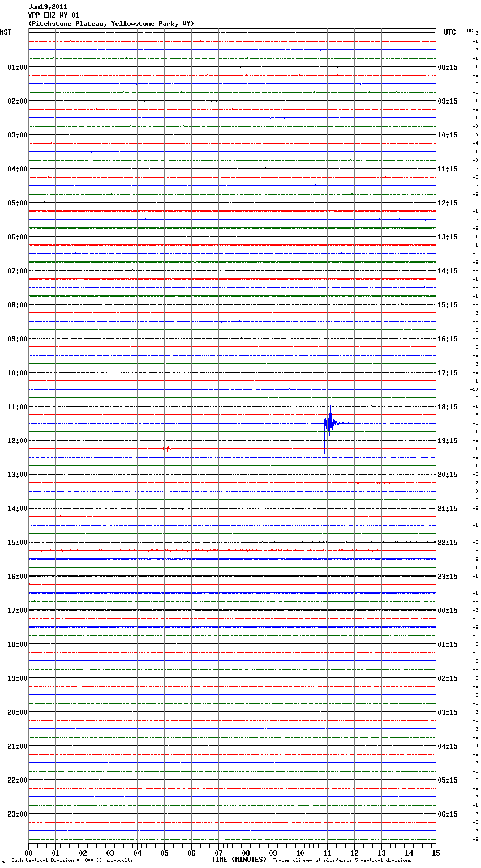Select the 20:00 MST time label
Image resolution: width=481 pixels, height=868 pixels.
point(17,712)
